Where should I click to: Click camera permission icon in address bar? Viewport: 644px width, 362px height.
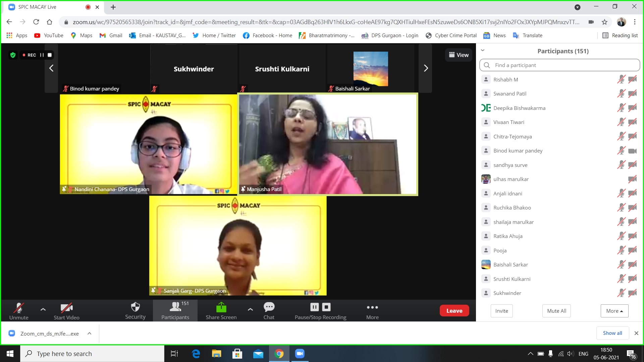pos(591,22)
